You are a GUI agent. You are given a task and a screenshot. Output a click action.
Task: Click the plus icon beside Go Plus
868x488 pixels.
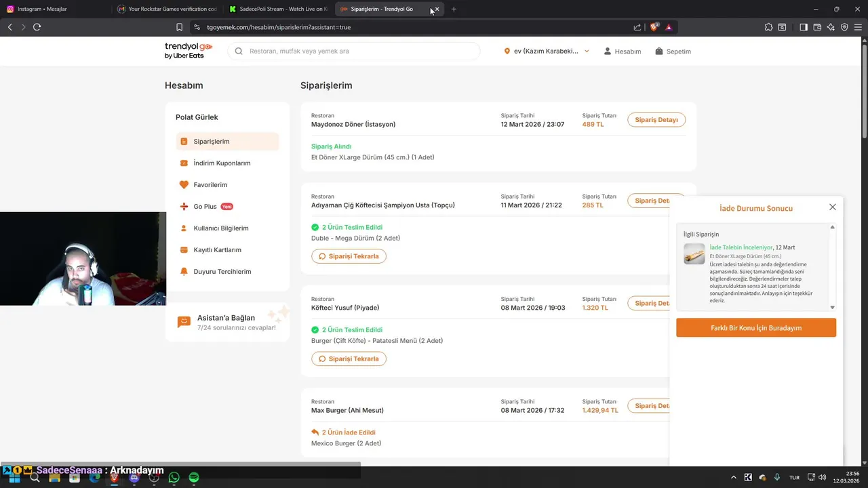[x=184, y=207]
